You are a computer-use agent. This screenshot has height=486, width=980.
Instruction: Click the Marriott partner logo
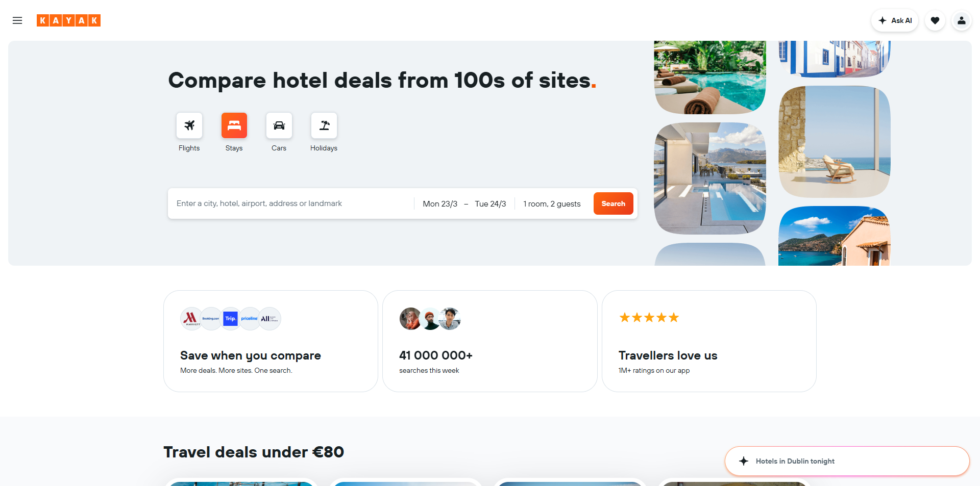[191, 319]
